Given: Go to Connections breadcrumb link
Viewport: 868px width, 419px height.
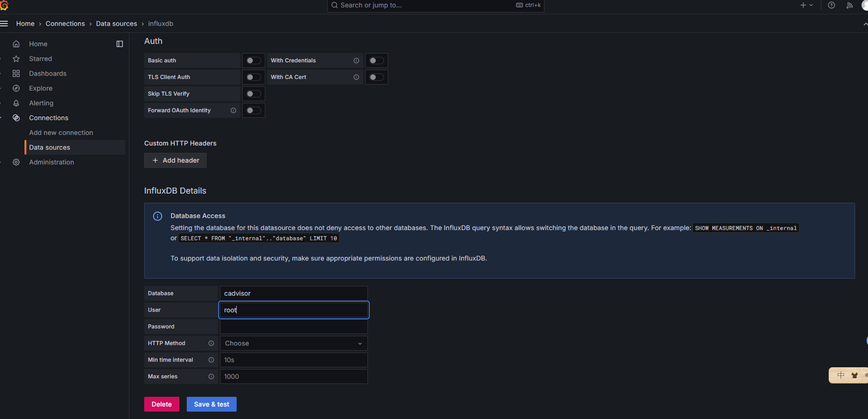Looking at the screenshot, I should [x=65, y=24].
